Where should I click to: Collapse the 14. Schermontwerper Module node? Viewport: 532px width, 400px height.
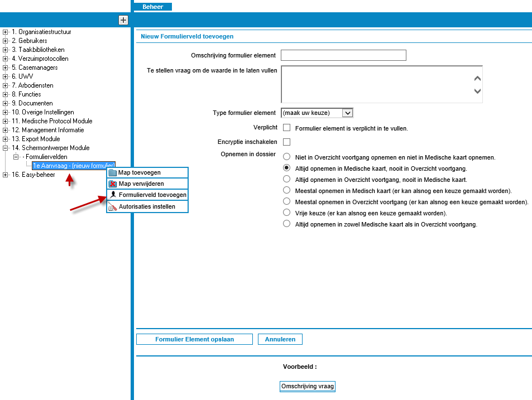click(6, 148)
